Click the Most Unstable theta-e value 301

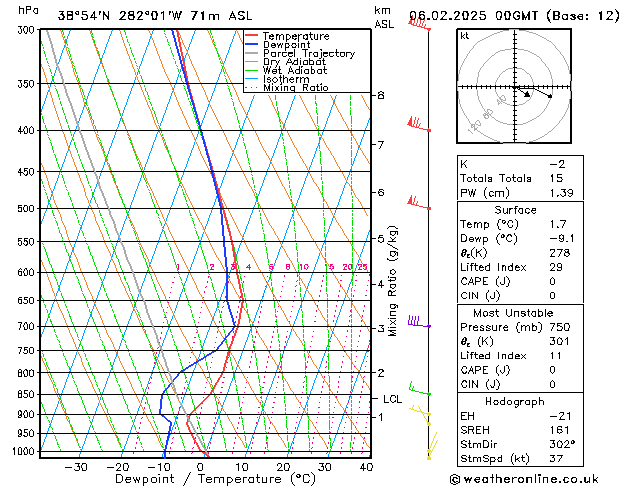559,341
